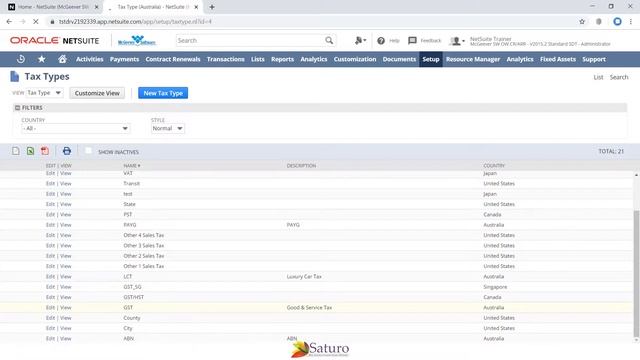The width and height of the screenshot is (640, 360).
Task: Sort by the Name column header
Action: (x=131, y=166)
